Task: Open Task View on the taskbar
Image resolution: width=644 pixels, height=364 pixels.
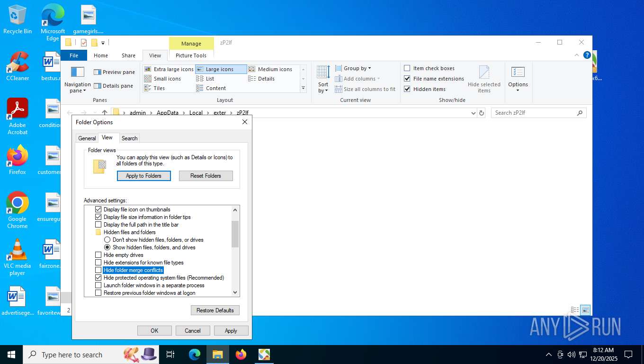Action: pyautogui.click(x=170, y=355)
